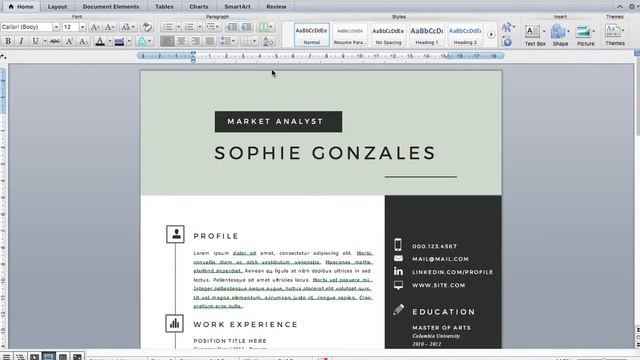Click the Change Case icon

[x=126, y=27]
